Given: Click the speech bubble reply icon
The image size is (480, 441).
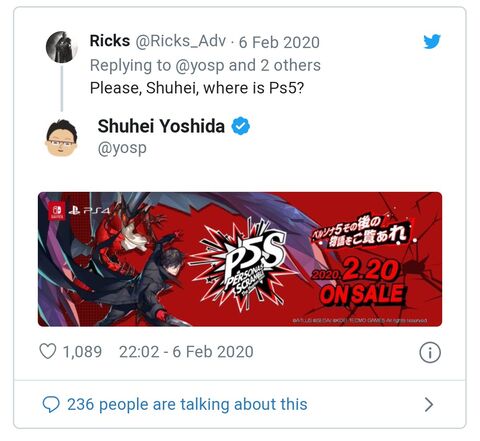Looking at the screenshot, I should [x=51, y=404].
